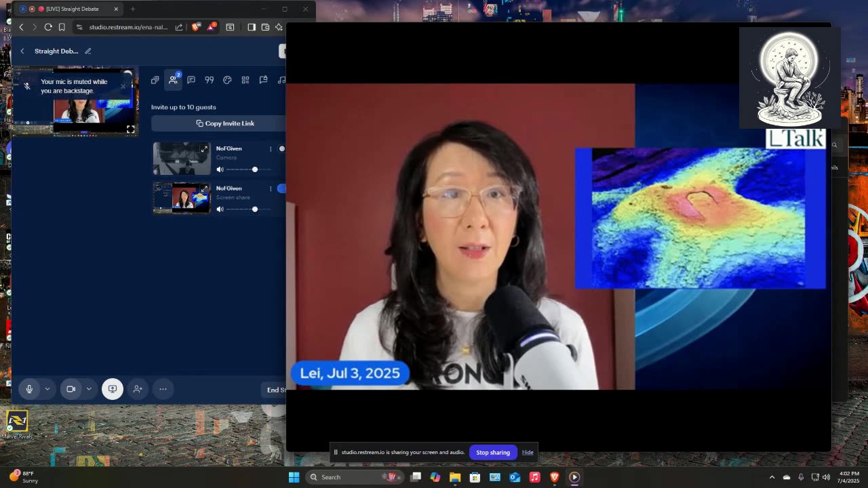
Task: Toggle microphone button in bottom bar
Action: point(29,389)
